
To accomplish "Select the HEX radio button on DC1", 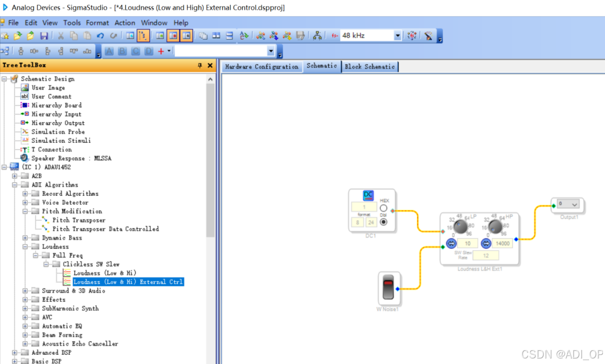I will click(383, 208).
